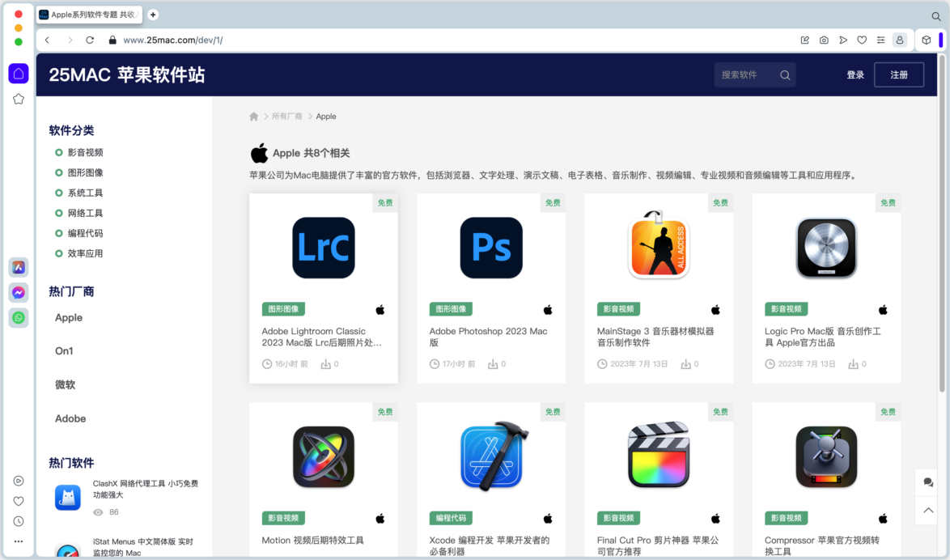
Task: Open the Photoshop Ps app thumbnail
Action: (x=491, y=248)
